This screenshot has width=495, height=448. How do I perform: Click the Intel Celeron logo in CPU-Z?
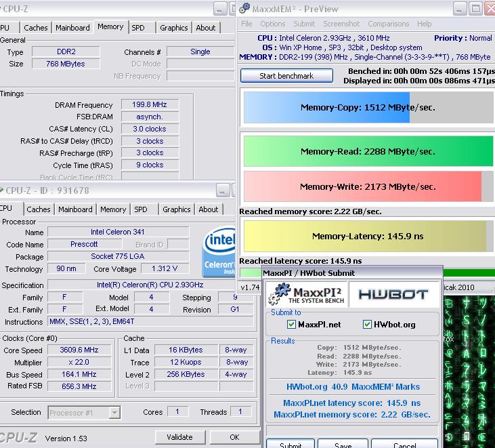(219, 252)
